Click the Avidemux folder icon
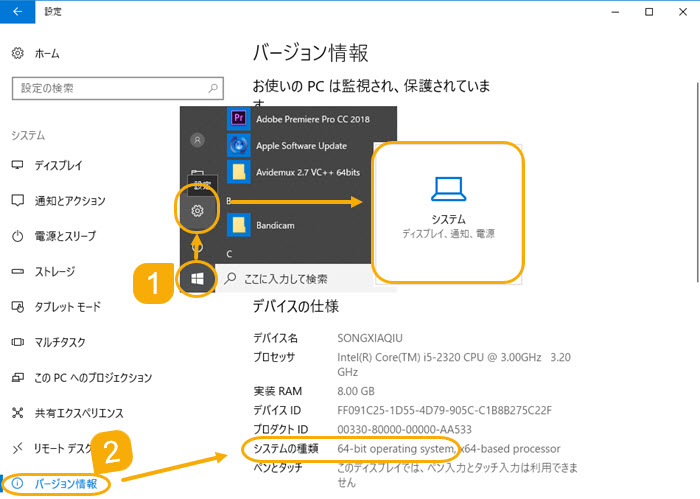This screenshot has height=499, width=700. [239, 172]
